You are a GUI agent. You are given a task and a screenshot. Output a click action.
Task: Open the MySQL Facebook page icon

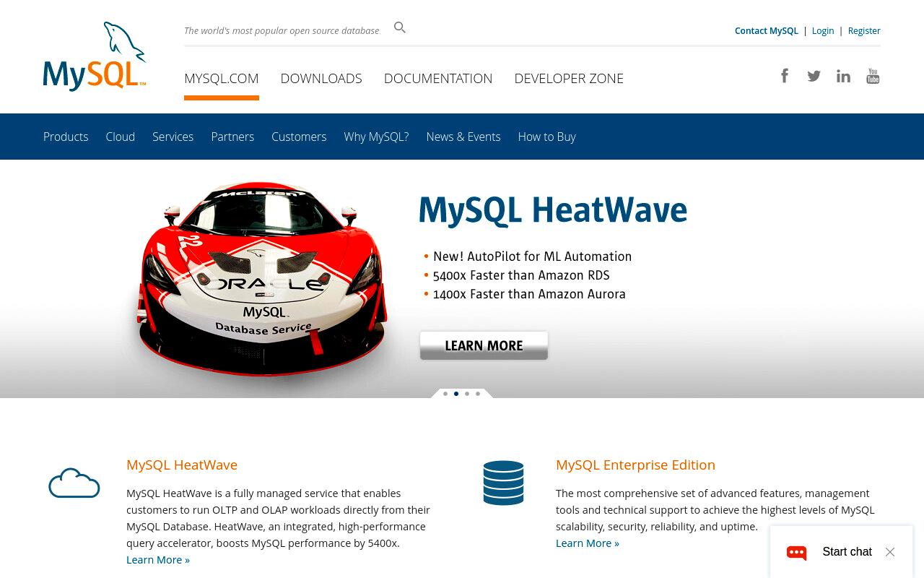point(785,76)
